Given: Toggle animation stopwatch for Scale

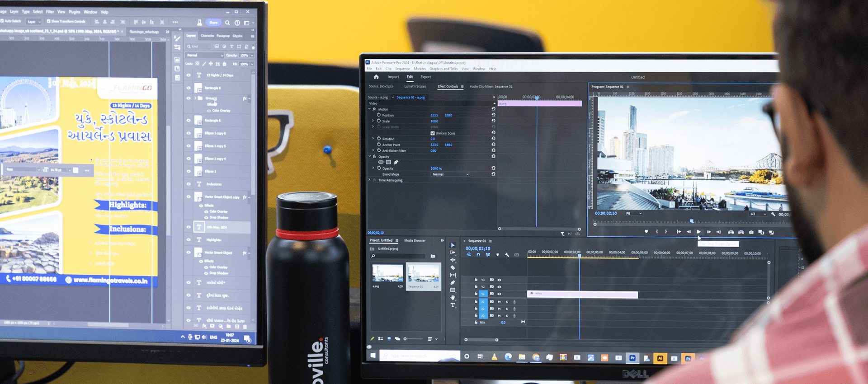Looking at the screenshot, I should pos(379,121).
